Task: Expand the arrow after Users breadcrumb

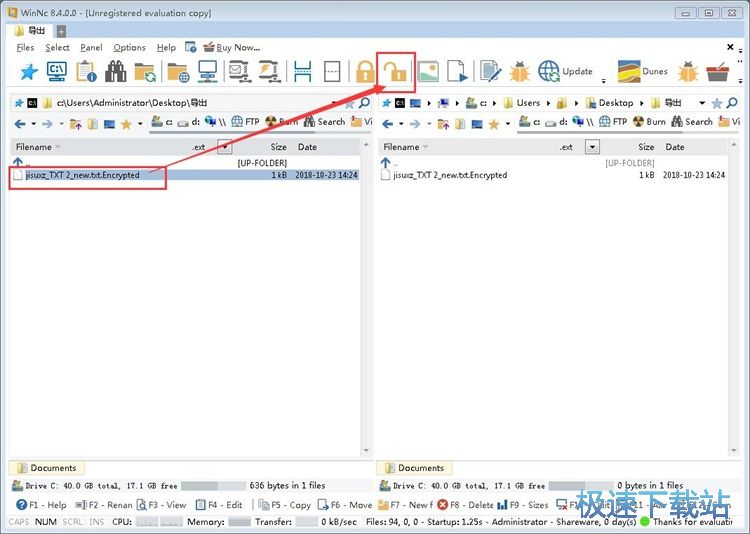Action: [548, 103]
